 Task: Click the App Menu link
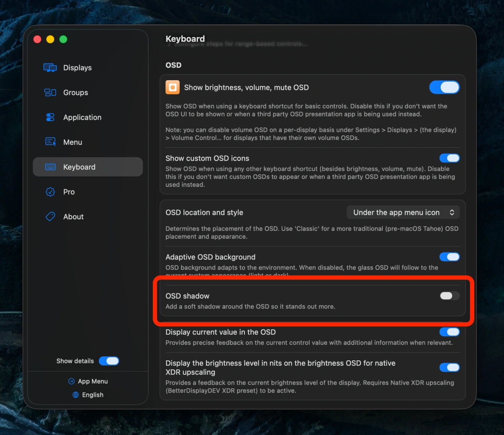pos(93,382)
